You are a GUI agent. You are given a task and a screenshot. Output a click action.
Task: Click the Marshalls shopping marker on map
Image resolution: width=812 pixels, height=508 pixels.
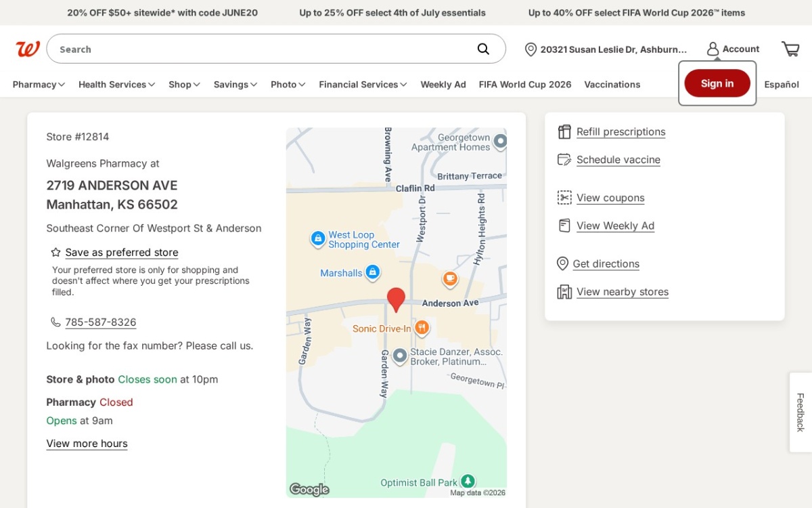coord(372,272)
